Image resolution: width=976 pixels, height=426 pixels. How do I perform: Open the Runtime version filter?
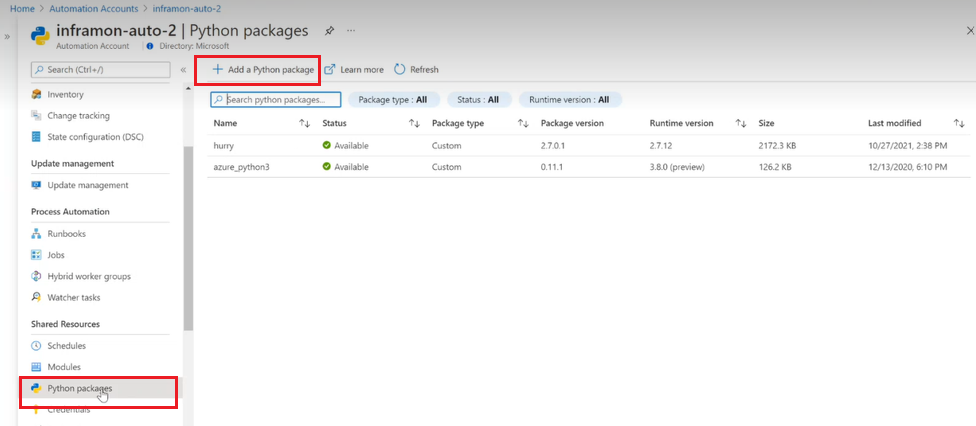(x=569, y=100)
